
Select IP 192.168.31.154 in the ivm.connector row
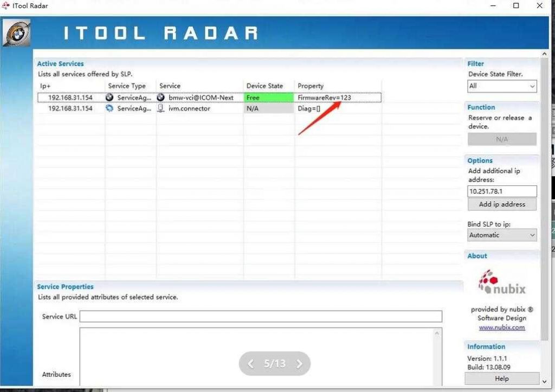(x=70, y=108)
